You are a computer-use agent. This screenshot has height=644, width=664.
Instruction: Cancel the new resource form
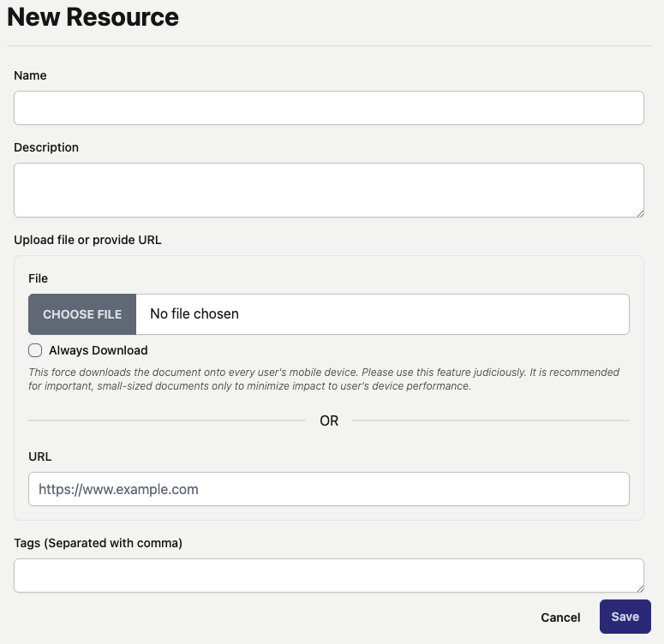(x=560, y=617)
